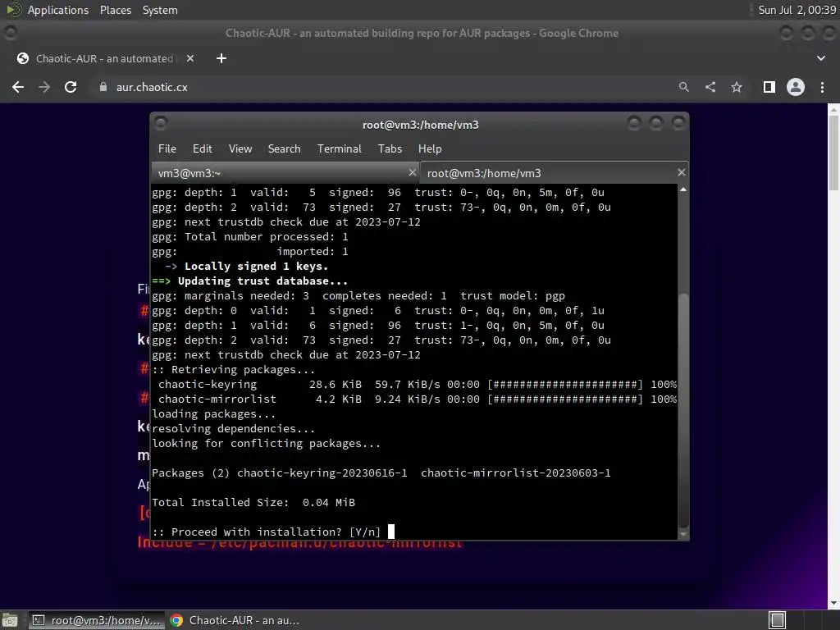Click terminal scrollbar up arrow
Screen dimensions: 840x630
point(683,189)
